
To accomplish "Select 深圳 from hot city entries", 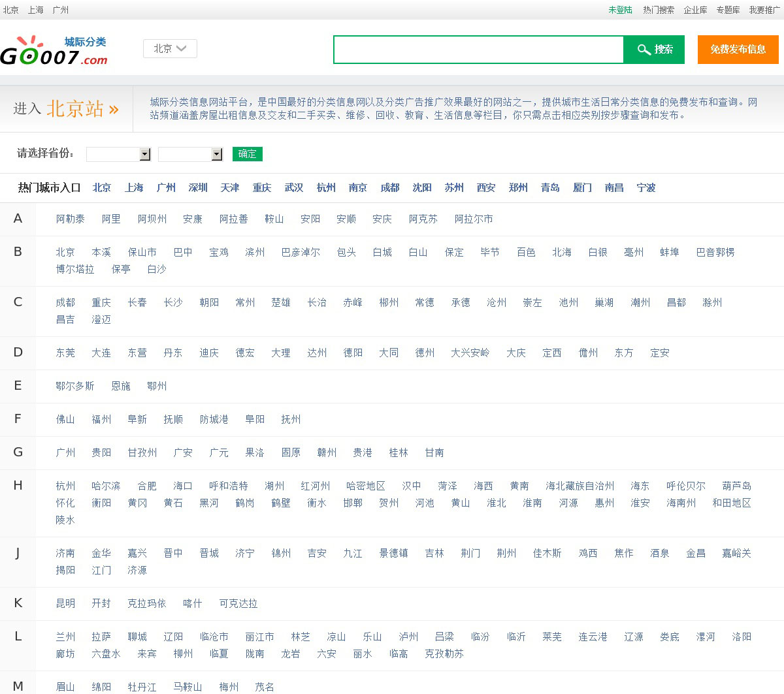I will 198,188.
